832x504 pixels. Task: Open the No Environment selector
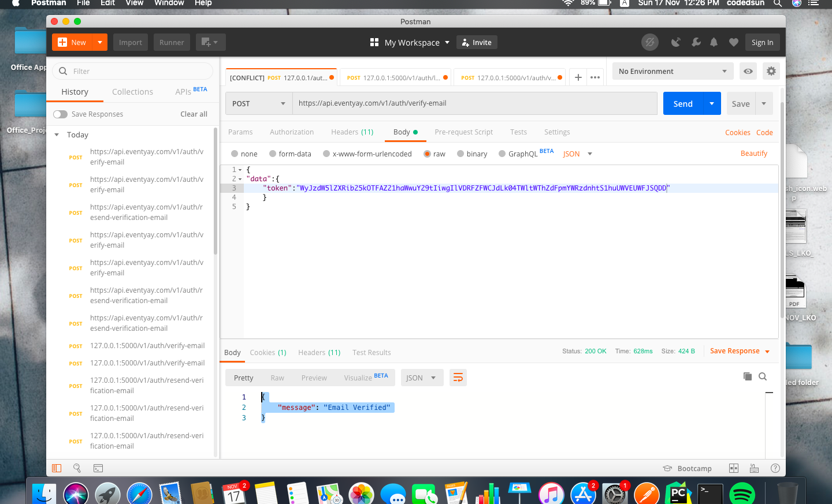[x=673, y=71]
